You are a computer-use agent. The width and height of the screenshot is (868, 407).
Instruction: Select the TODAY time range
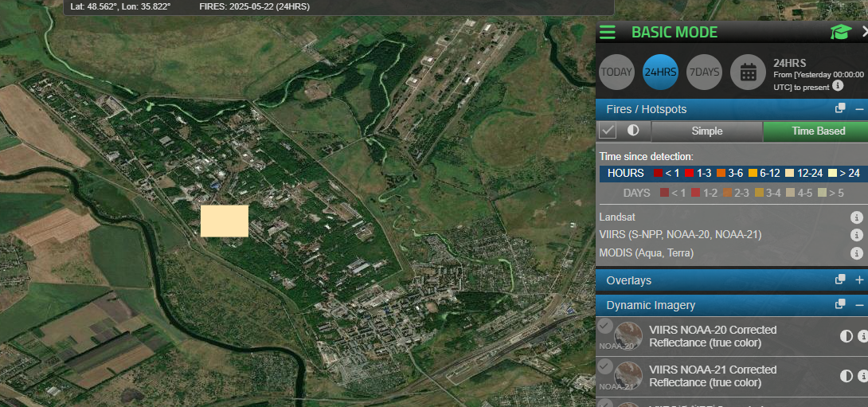coord(616,72)
